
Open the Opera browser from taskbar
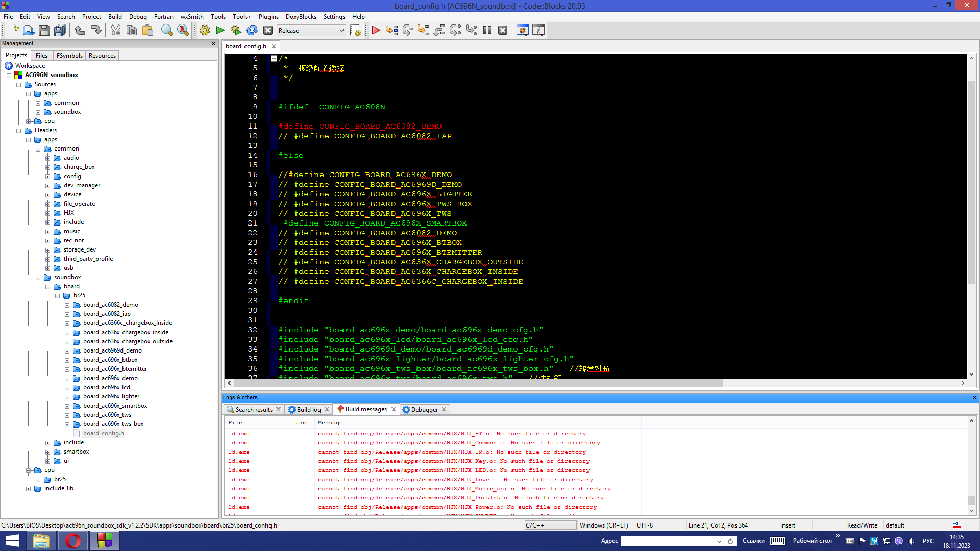(x=73, y=541)
